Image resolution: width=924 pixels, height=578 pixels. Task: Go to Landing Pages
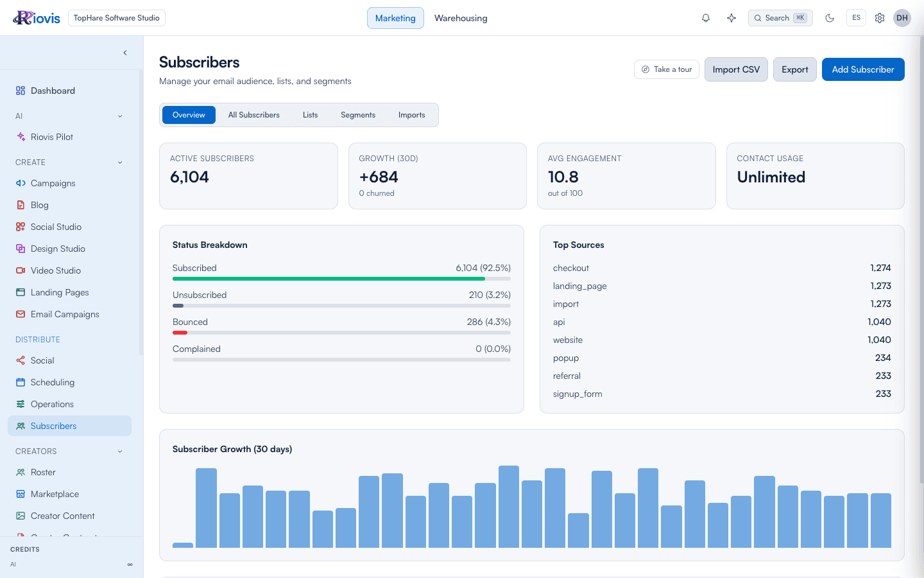click(x=69, y=292)
